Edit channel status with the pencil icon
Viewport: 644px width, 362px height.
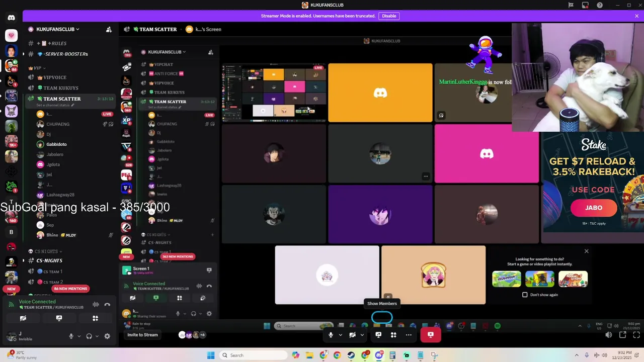[x=72, y=105]
